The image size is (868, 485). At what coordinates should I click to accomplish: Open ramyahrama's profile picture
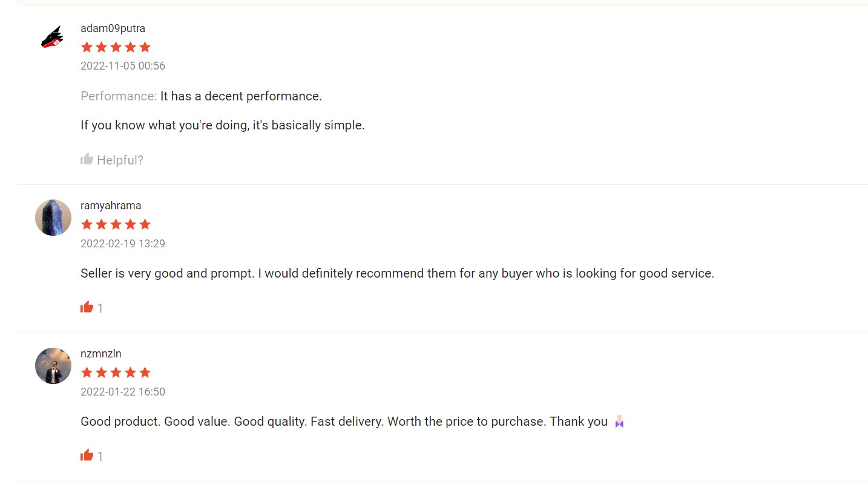point(53,218)
